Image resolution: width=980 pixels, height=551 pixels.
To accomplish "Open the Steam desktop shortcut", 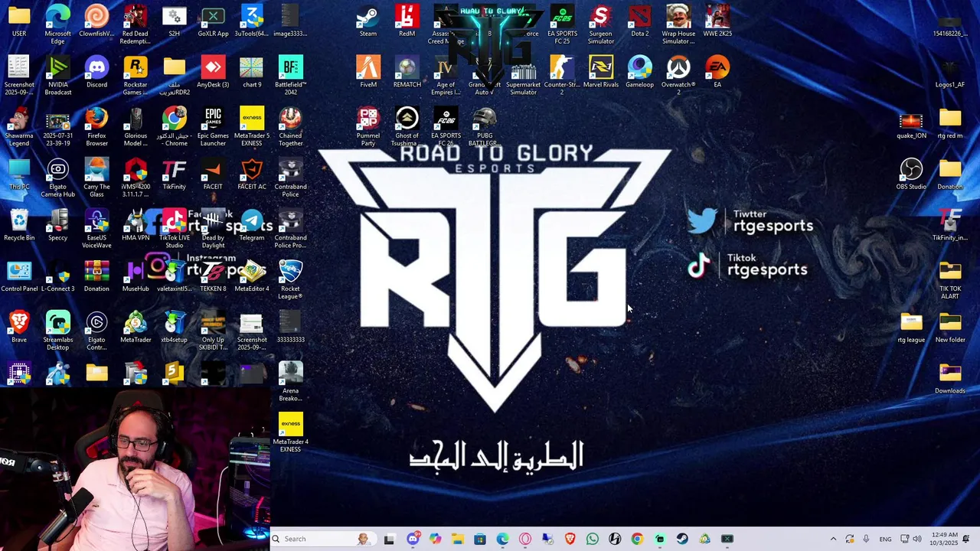I will tap(367, 21).
